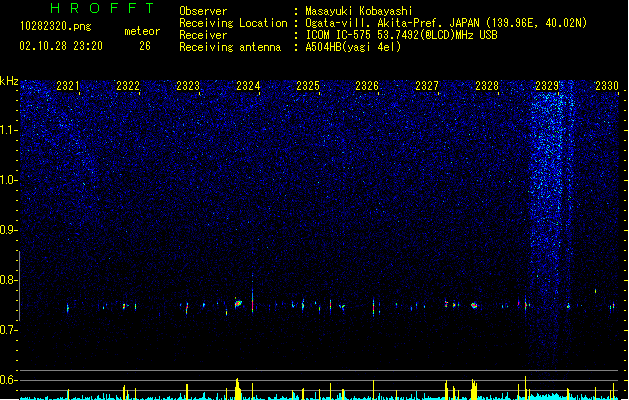
Task: Click the 0.8 frequency axis label
Action: pyautogui.click(x=9, y=280)
